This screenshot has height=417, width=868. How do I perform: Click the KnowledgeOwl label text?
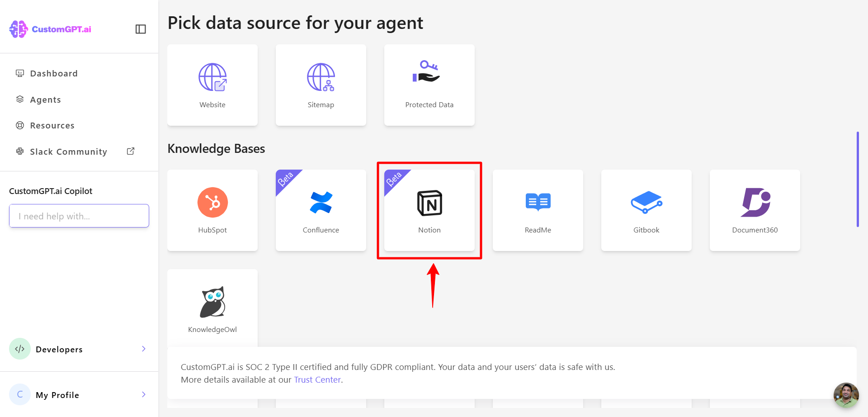(x=212, y=329)
